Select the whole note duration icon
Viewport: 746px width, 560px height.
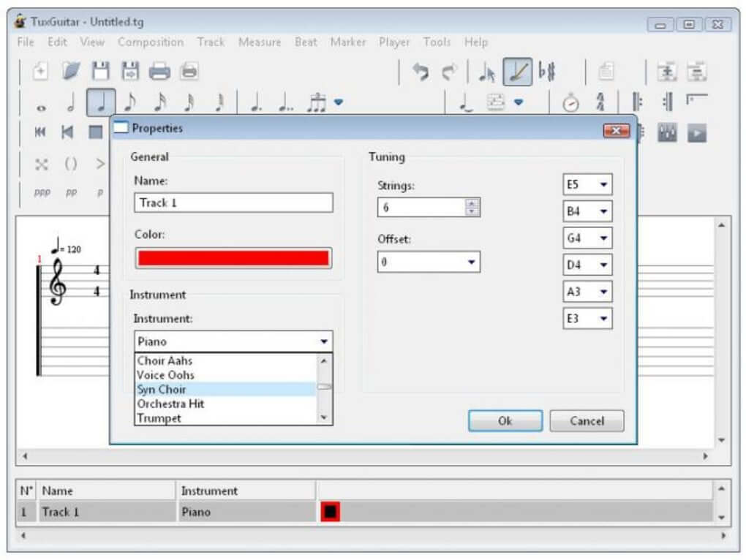click(42, 105)
